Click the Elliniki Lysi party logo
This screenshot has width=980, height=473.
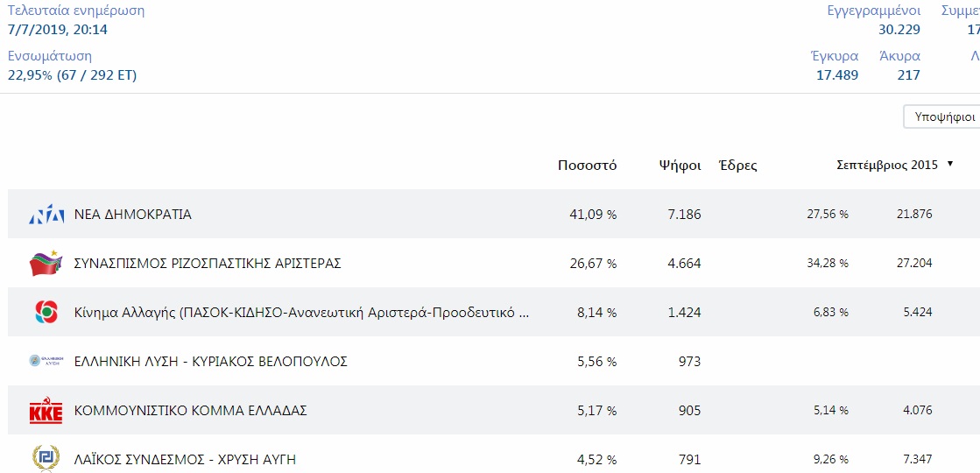(x=47, y=361)
